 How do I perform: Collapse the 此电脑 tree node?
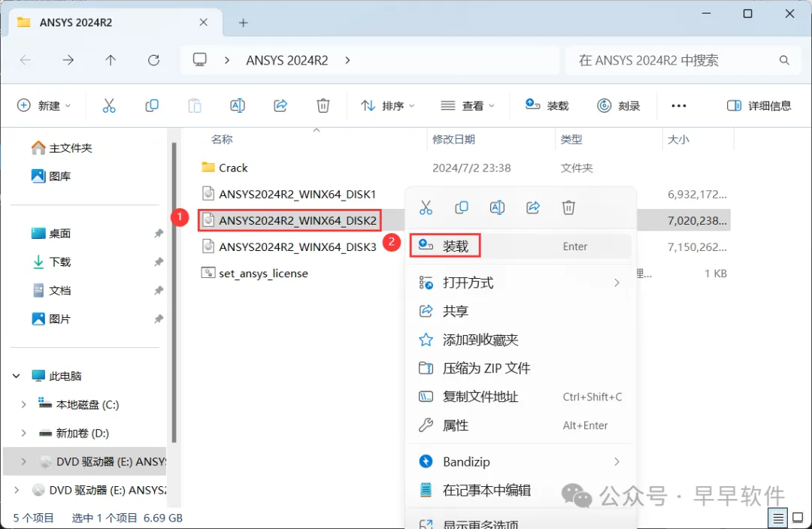(x=16, y=376)
